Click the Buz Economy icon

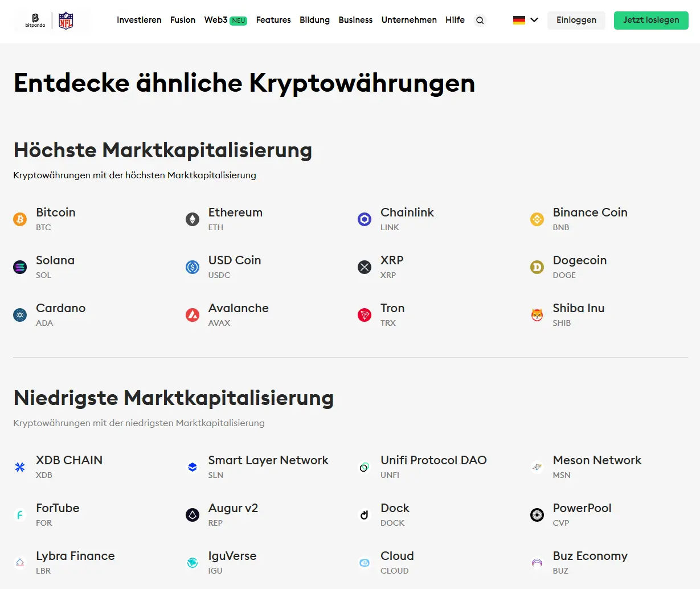click(x=537, y=563)
